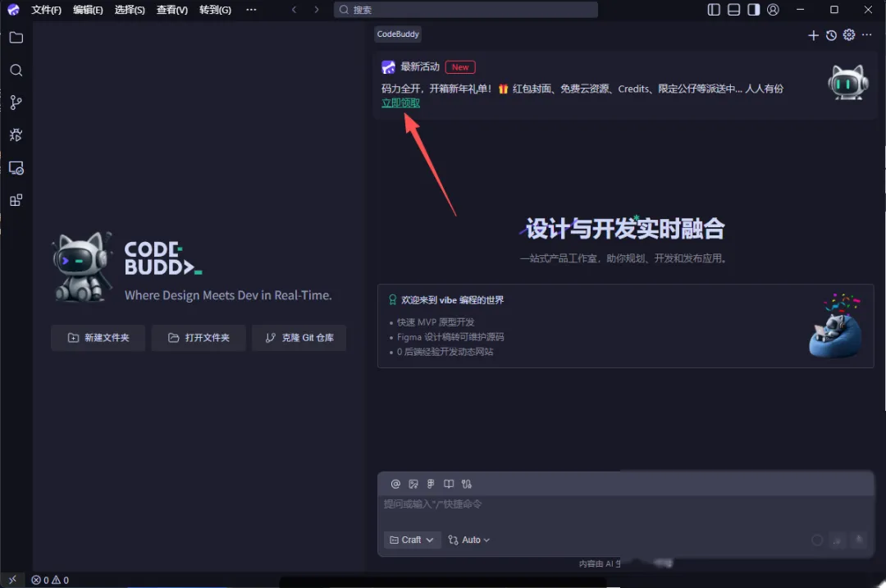
Task: Open the Search view in activity bar
Action: click(x=16, y=70)
